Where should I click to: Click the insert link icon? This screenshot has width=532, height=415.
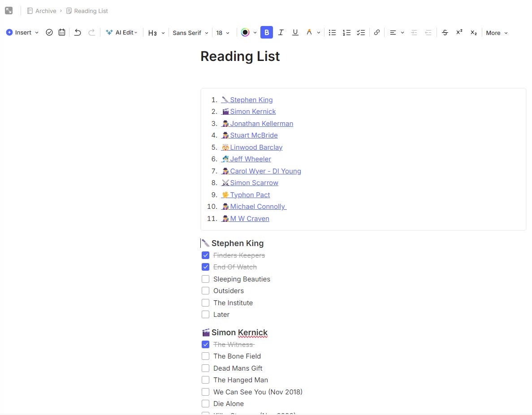click(x=376, y=33)
